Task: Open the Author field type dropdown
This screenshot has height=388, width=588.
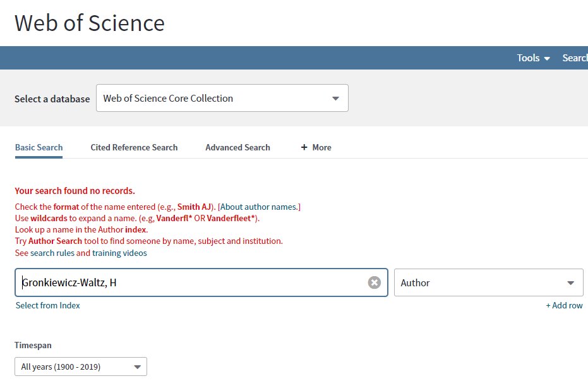Action: pos(489,282)
